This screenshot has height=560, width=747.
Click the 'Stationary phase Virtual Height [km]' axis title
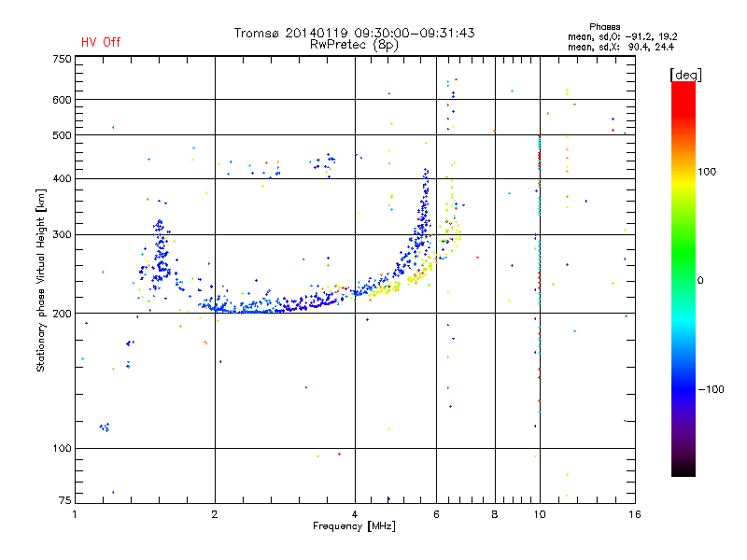[41, 281]
